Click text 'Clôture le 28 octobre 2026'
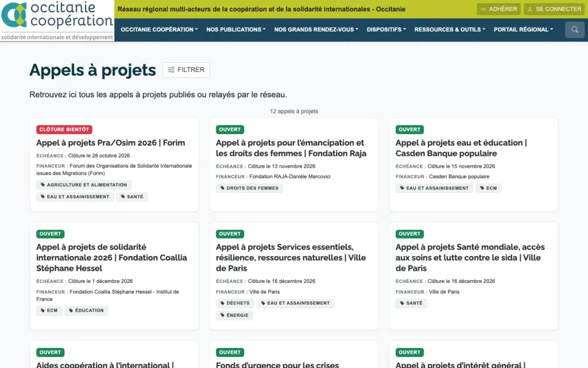Image resolution: width=588 pixels, height=368 pixels. pyautogui.click(x=99, y=155)
